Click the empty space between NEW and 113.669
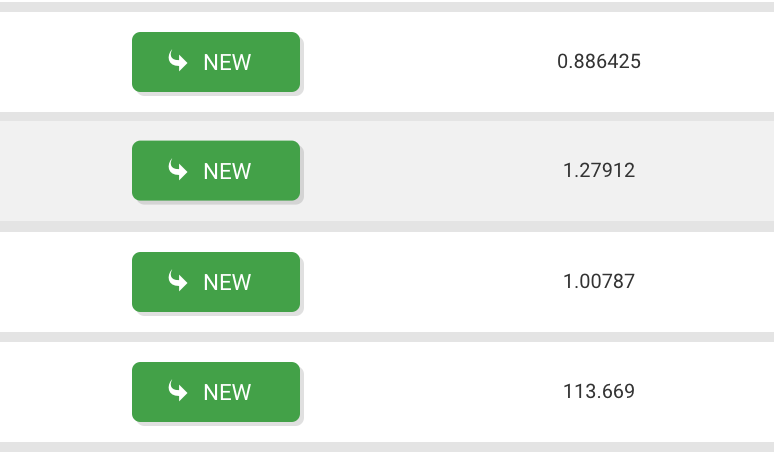 coord(428,392)
